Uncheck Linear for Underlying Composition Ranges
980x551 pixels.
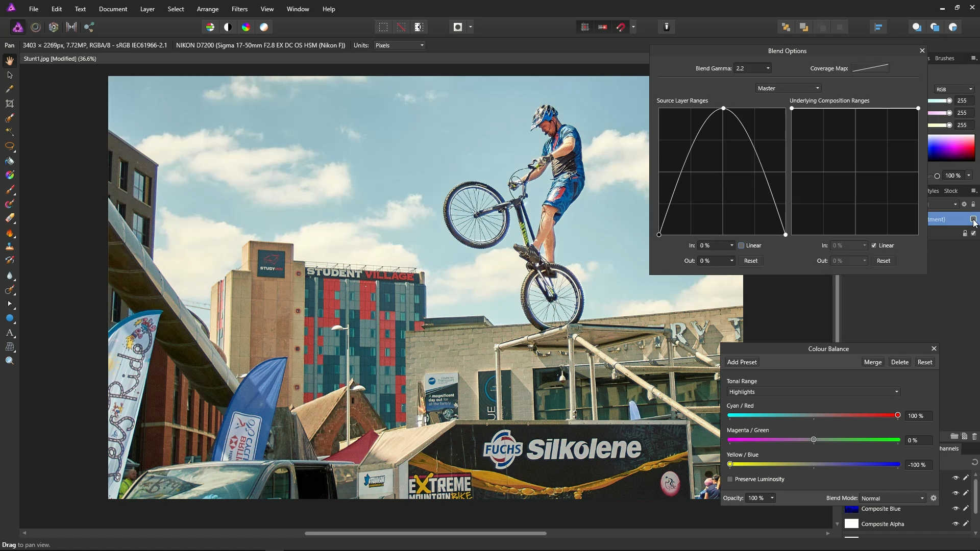coord(874,245)
